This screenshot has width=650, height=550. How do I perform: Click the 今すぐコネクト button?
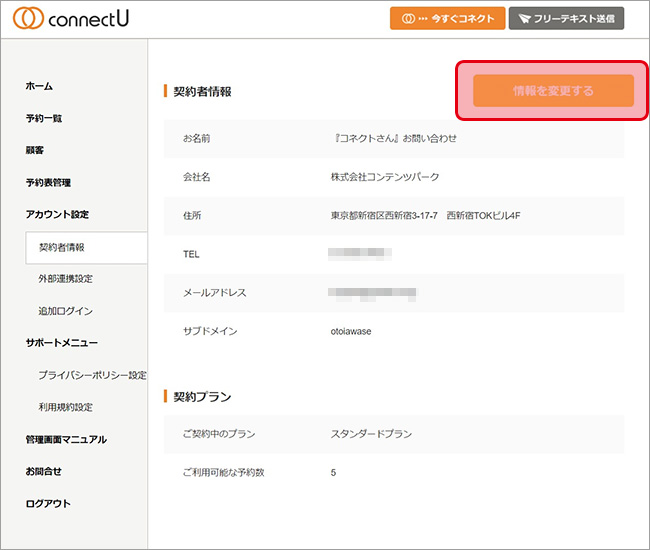click(447, 19)
